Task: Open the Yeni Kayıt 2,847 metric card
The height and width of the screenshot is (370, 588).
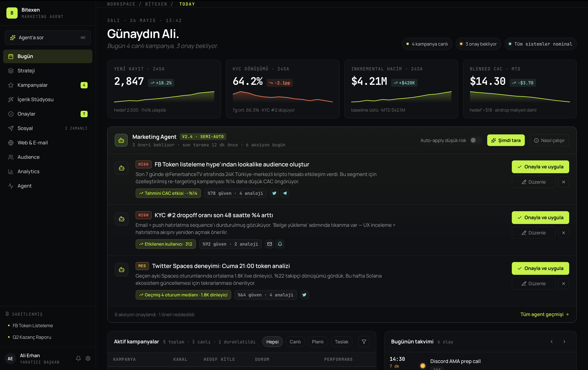Action: point(164,89)
